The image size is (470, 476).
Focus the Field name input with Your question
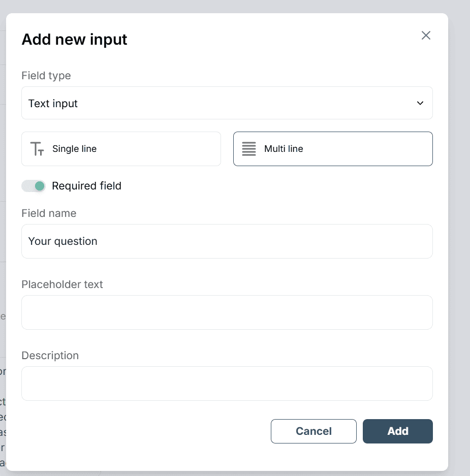click(x=227, y=241)
